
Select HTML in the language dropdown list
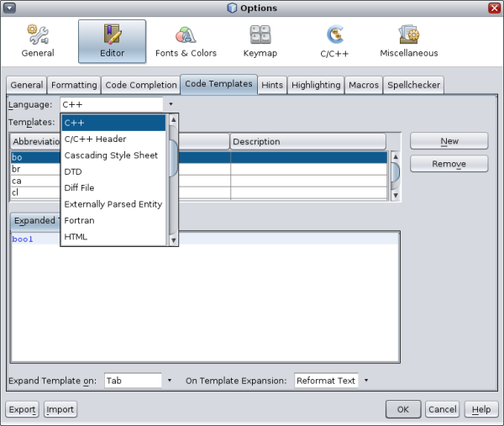76,237
